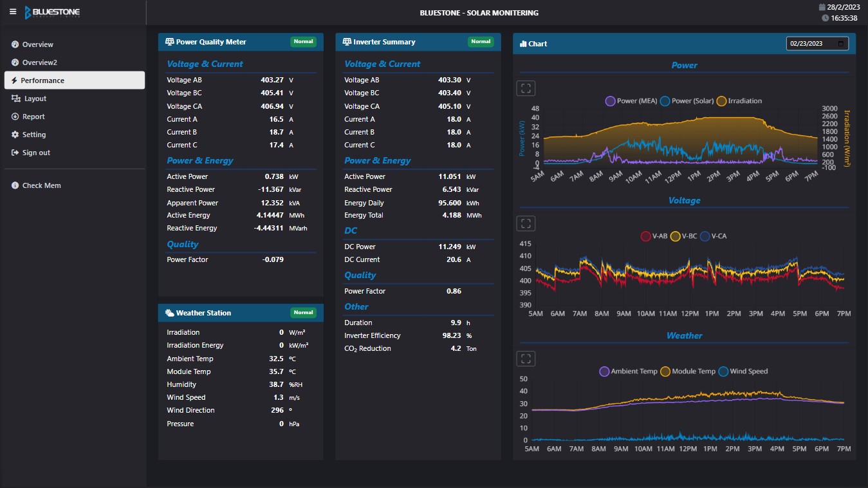868x488 pixels.
Task: Click the Weather Station panel icon
Action: click(x=169, y=313)
